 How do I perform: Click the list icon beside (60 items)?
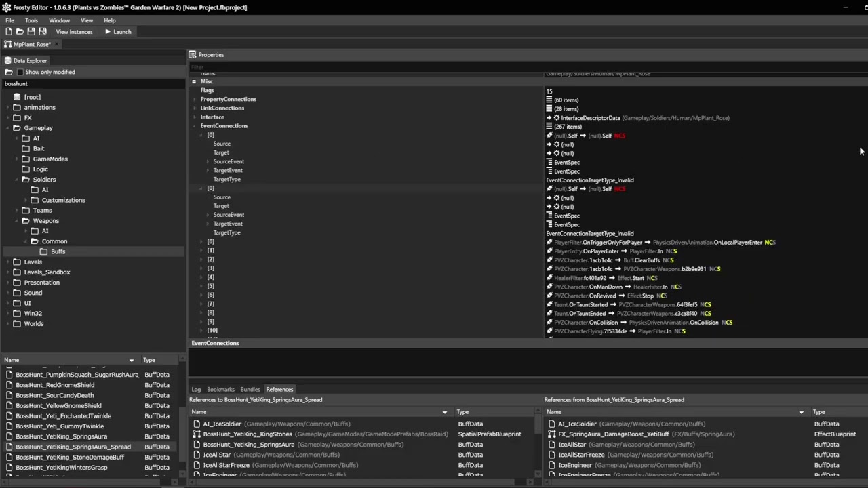(549, 100)
